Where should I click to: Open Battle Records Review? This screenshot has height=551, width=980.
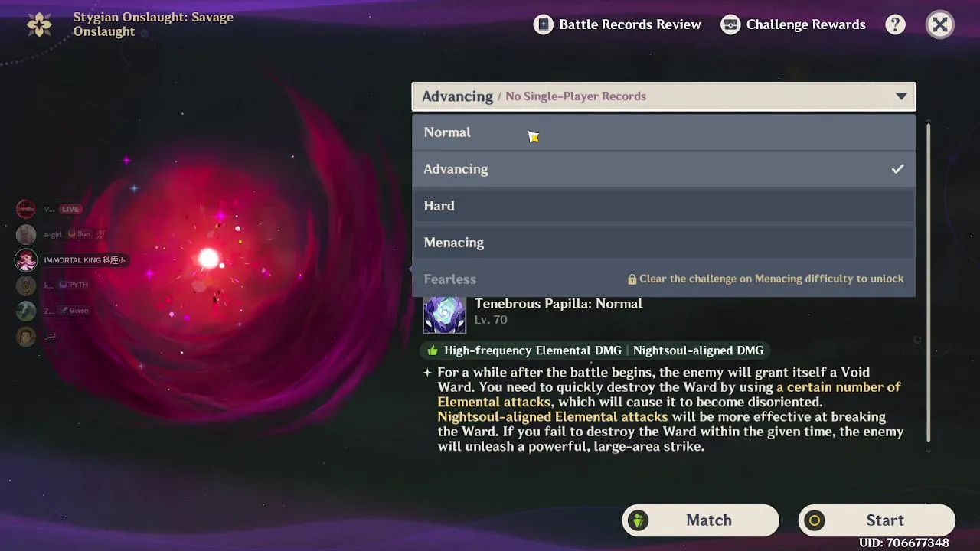coord(618,24)
